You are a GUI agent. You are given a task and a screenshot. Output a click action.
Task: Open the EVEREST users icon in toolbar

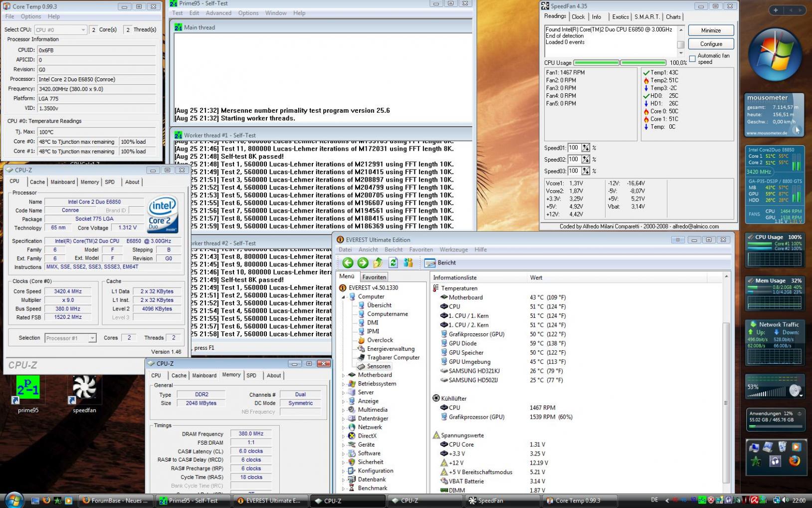coord(408,262)
